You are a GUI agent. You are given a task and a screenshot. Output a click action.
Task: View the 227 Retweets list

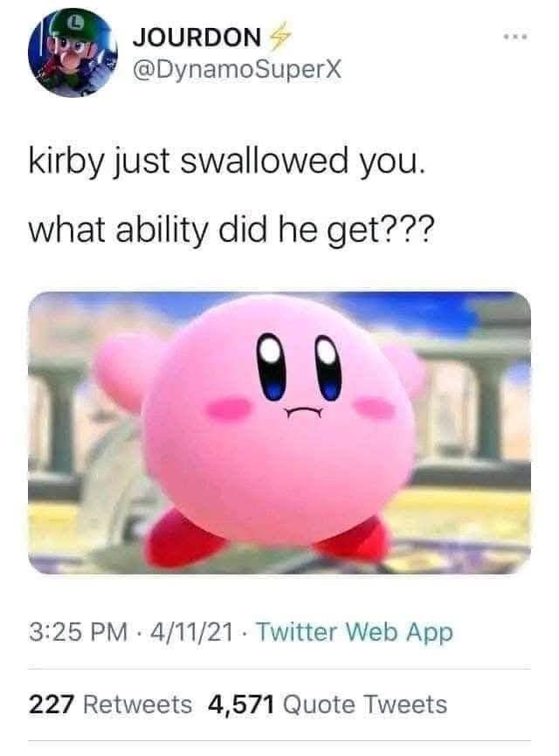coord(110,704)
